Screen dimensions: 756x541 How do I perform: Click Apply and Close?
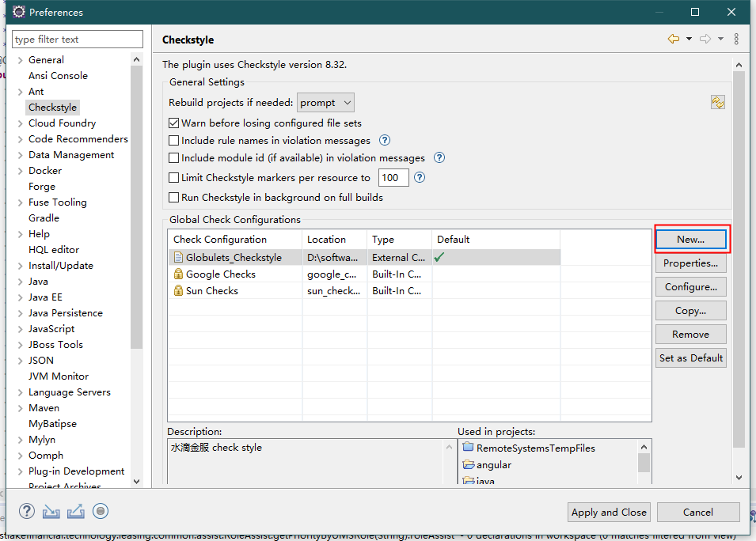[608, 512]
